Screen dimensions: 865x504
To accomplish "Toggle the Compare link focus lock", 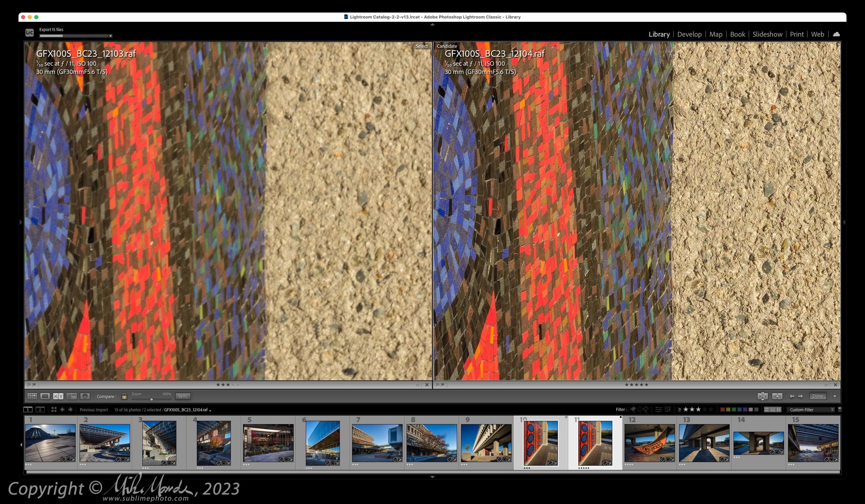I will pyautogui.click(x=124, y=396).
